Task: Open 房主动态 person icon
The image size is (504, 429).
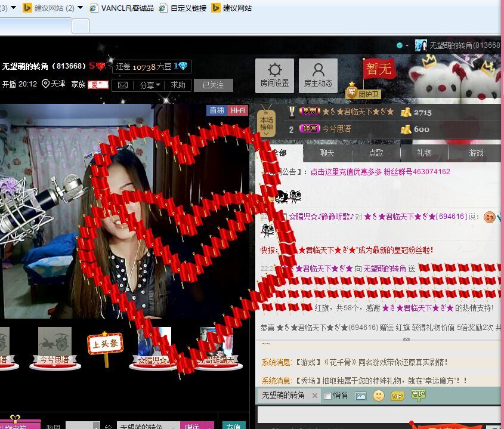Action: pyautogui.click(x=318, y=76)
